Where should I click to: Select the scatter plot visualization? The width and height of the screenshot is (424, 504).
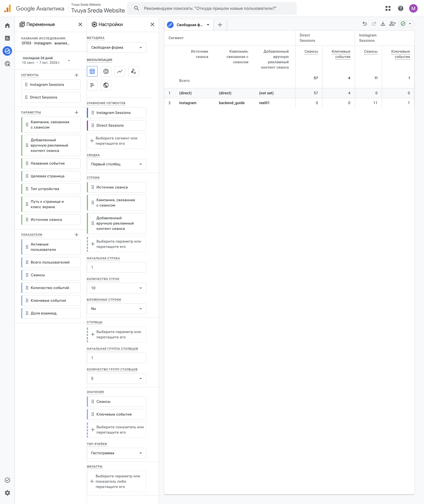click(x=134, y=71)
